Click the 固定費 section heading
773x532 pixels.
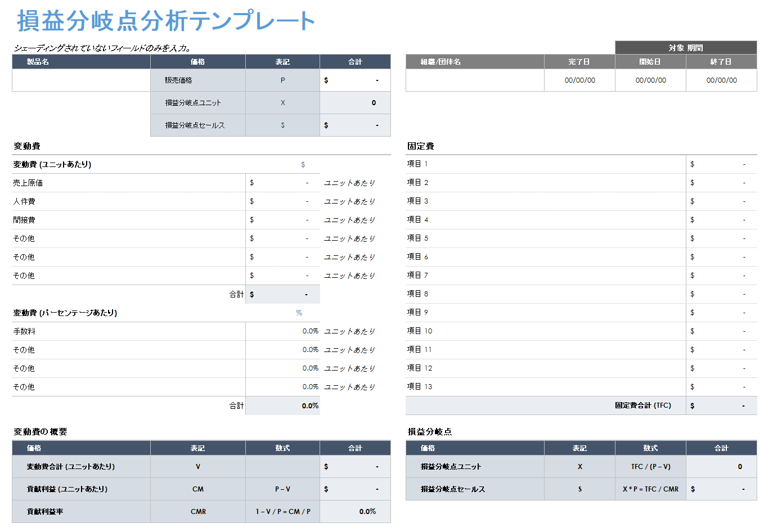click(421, 146)
